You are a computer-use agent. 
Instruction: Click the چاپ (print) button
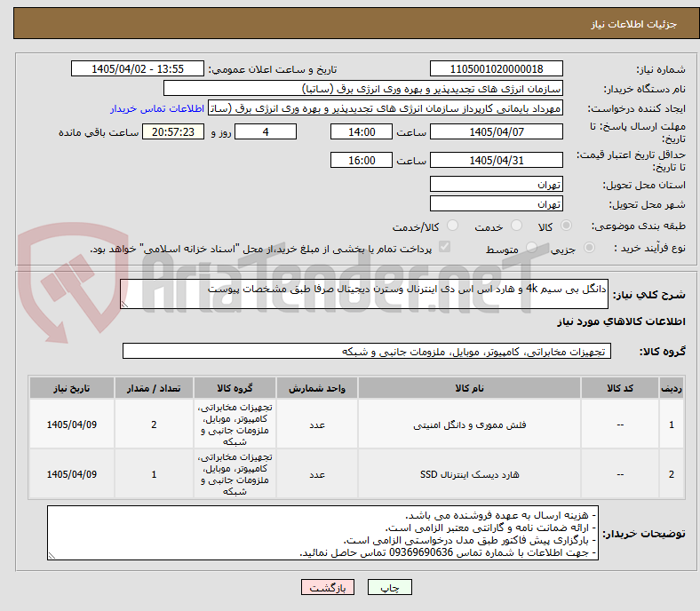click(x=389, y=587)
